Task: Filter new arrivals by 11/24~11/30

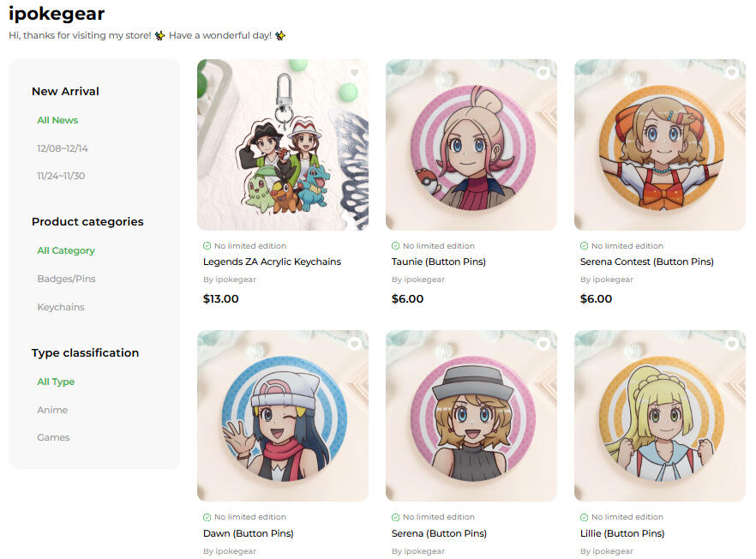Action: [x=61, y=176]
